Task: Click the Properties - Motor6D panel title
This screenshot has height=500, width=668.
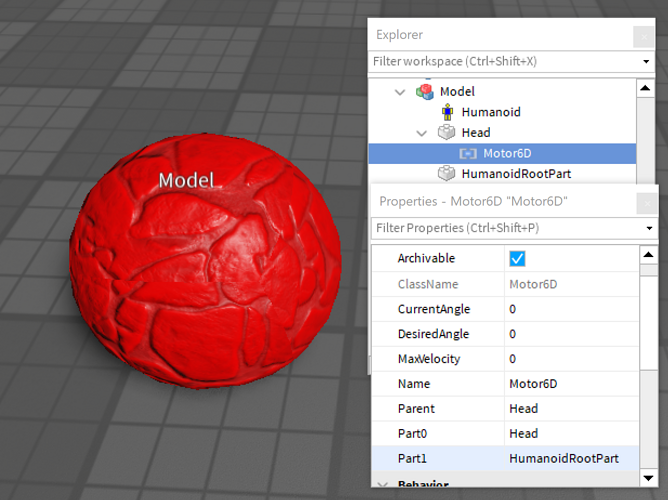Action: point(473,201)
